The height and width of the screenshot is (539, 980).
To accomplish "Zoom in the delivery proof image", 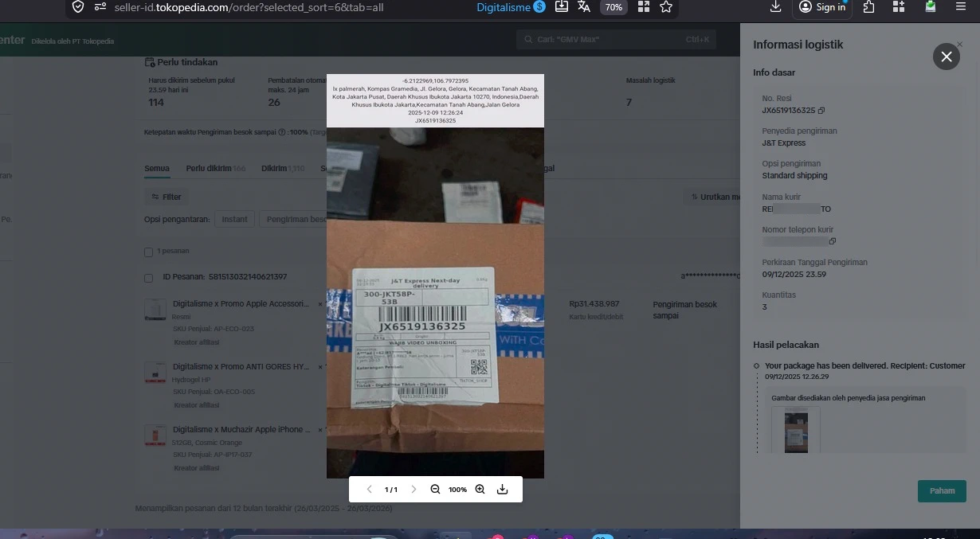I will coord(480,490).
